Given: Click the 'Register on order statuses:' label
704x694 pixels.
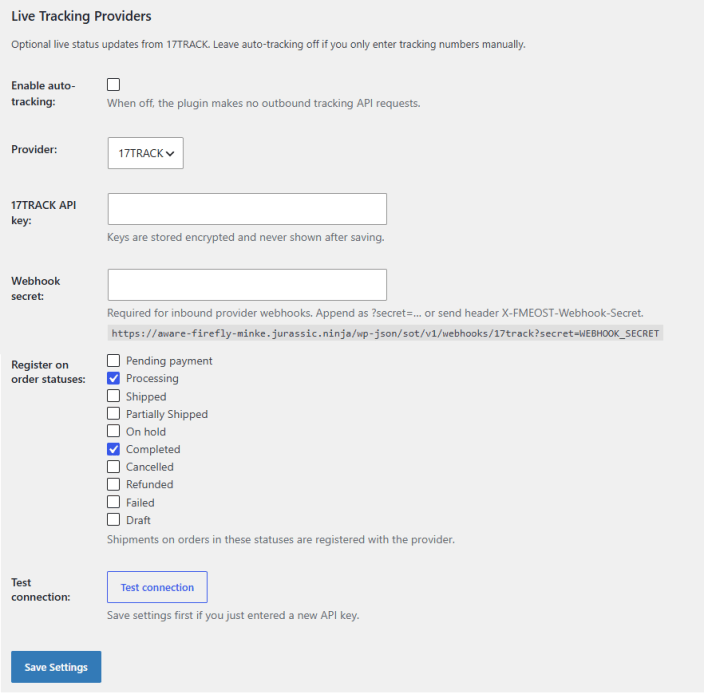Looking at the screenshot, I should (x=48, y=372).
